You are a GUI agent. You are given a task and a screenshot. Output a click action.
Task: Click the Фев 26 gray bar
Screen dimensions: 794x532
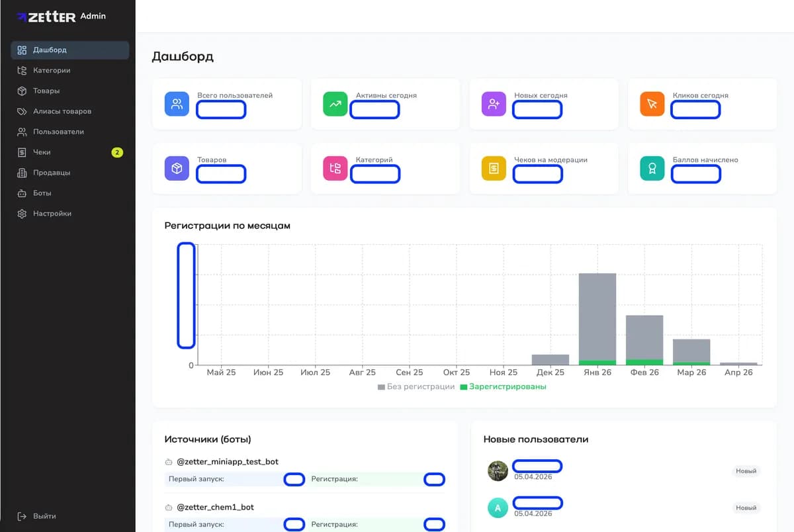pos(644,337)
